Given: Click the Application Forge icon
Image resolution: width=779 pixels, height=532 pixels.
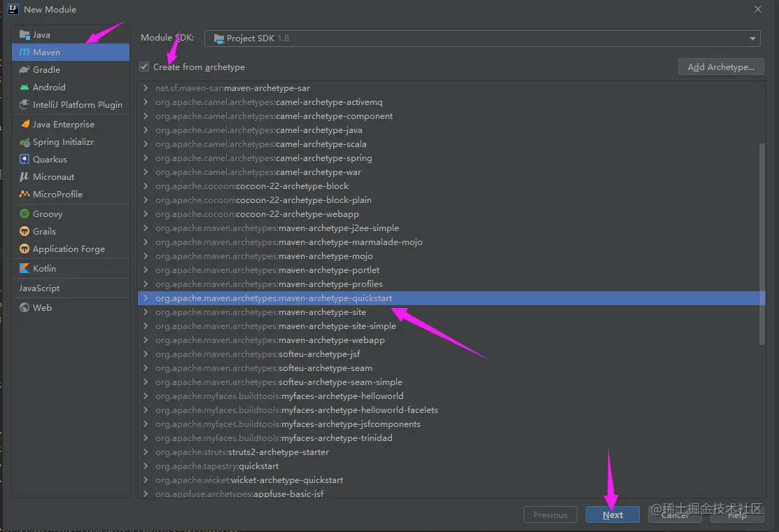Looking at the screenshot, I should pos(24,248).
